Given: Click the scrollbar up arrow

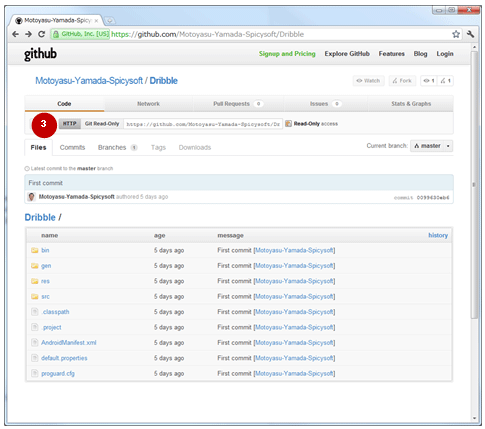Looking at the screenshot, I should tap(474, 48).
